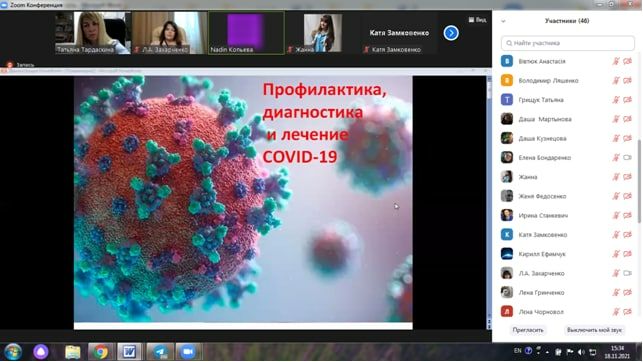The height and width of the screenshot is (362, 643).
Task: Click the Найти участника search field
Action: pos(568,43)
